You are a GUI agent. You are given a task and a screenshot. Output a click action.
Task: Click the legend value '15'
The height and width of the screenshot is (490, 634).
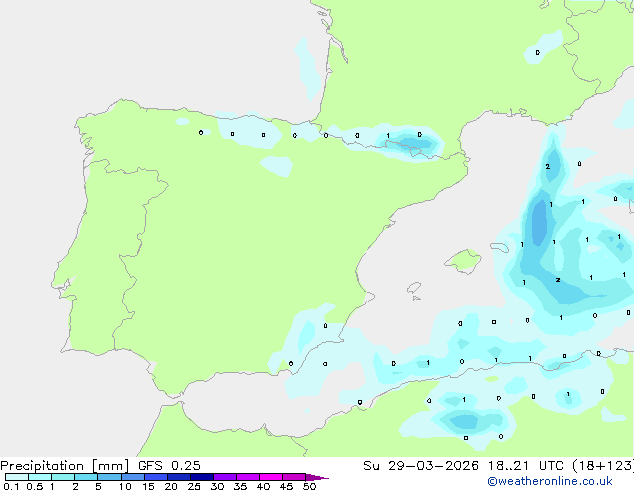point(148,486)
